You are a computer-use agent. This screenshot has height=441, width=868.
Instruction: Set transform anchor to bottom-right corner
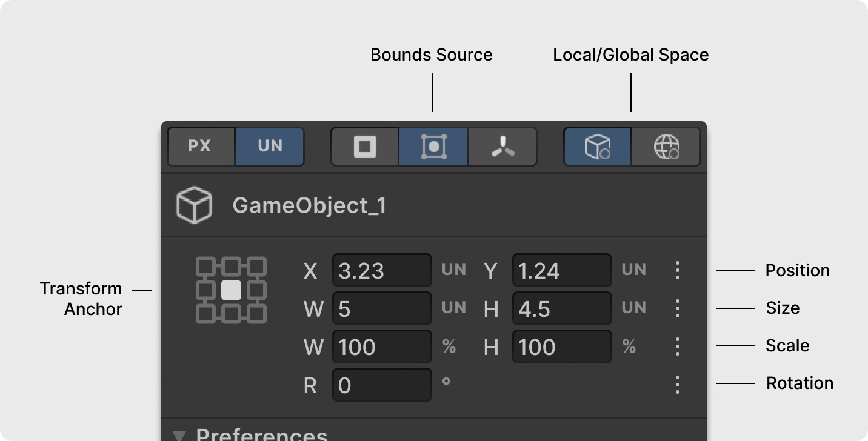tap(256, 314)
